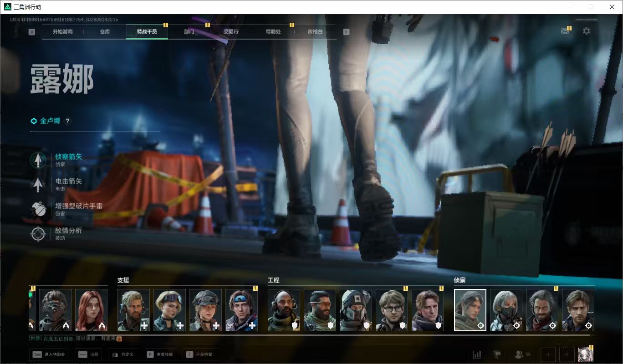This screenshot has height=364, width=623.
Task: Switch to the 仓库 tab
Action: (105, 32)
